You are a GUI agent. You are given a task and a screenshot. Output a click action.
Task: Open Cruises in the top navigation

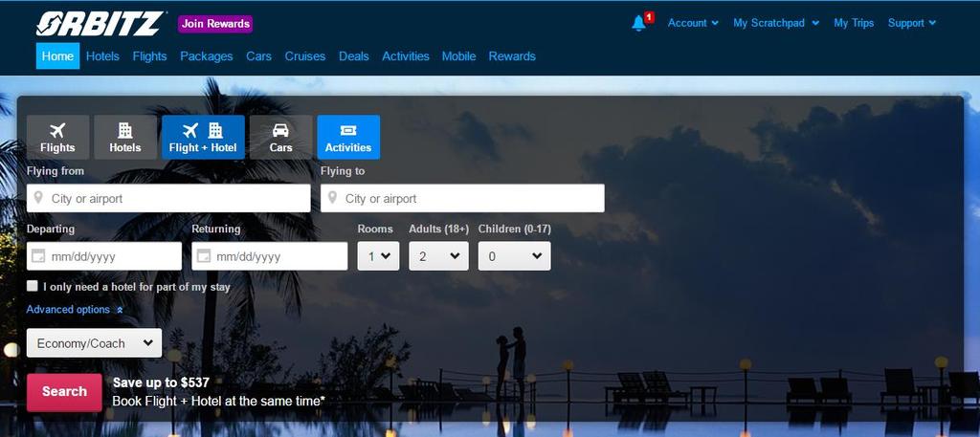tap(305, 56)
